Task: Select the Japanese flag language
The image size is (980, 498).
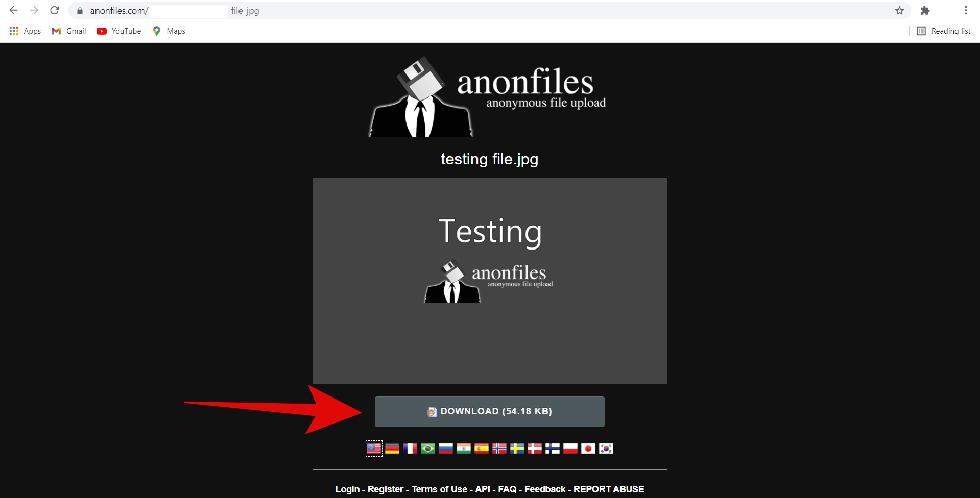Action: (588, 449)
